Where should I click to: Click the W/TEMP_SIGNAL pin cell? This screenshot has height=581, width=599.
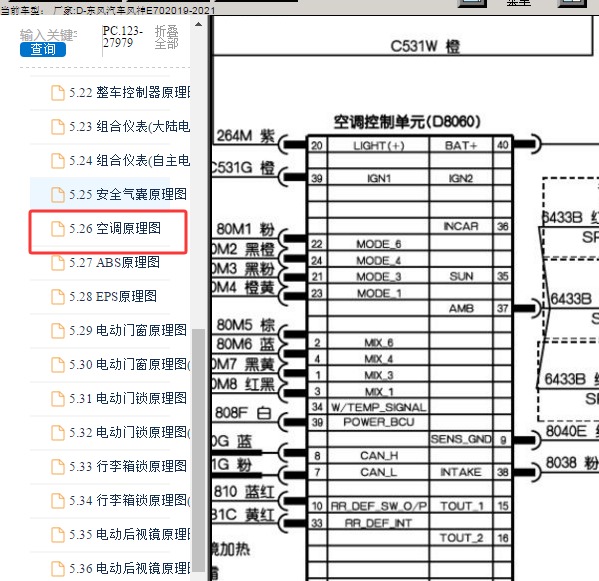379,407
